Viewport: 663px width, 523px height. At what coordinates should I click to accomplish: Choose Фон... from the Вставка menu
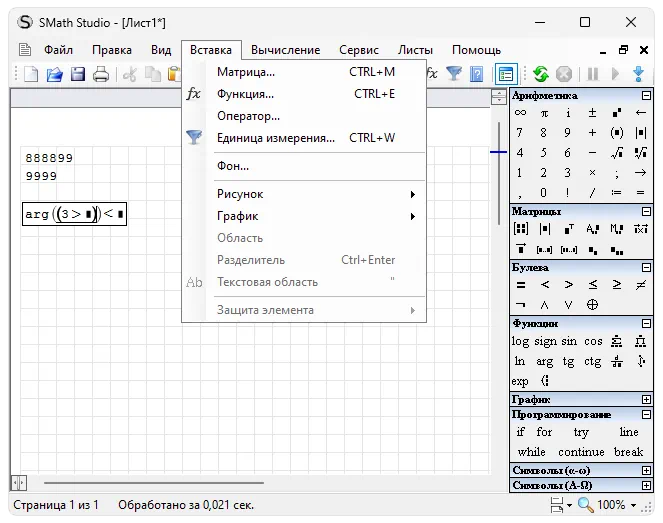pos(304,166)
